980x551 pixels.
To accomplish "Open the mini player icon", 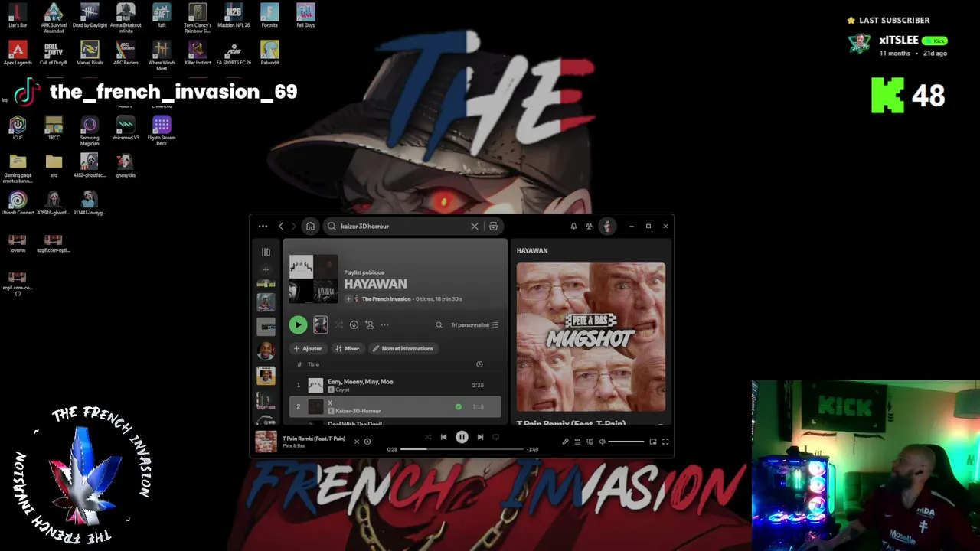I will click(x=653, y=442).
